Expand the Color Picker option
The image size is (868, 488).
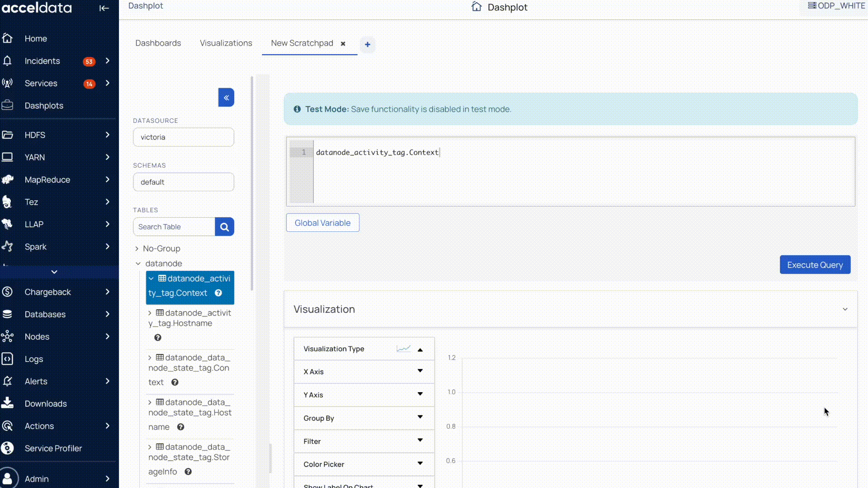420,464
